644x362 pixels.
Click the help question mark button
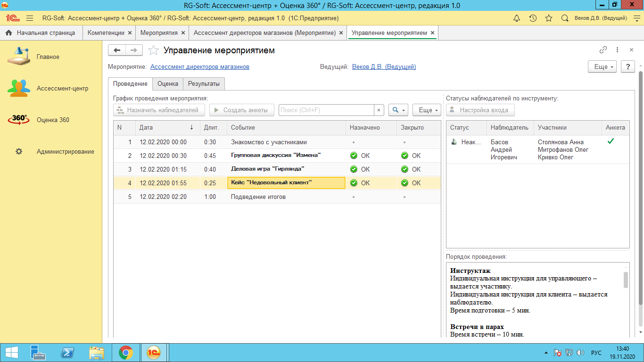pos(627,67)
